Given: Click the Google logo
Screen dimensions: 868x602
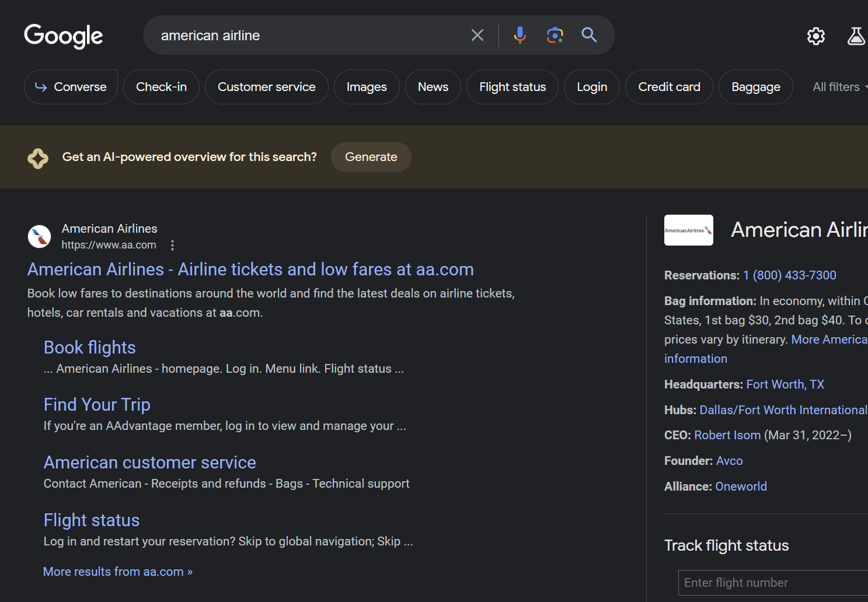Looking at the screenshot, I should [63, 36].
